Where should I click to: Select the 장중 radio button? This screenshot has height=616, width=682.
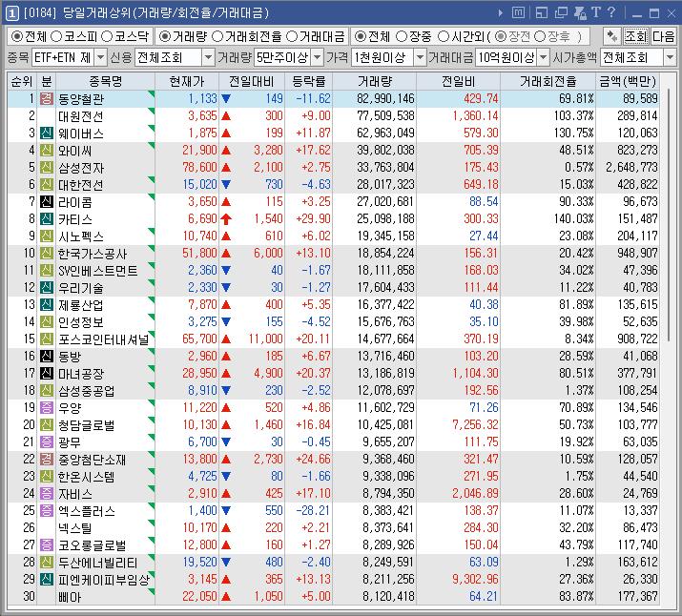(402, 36)
